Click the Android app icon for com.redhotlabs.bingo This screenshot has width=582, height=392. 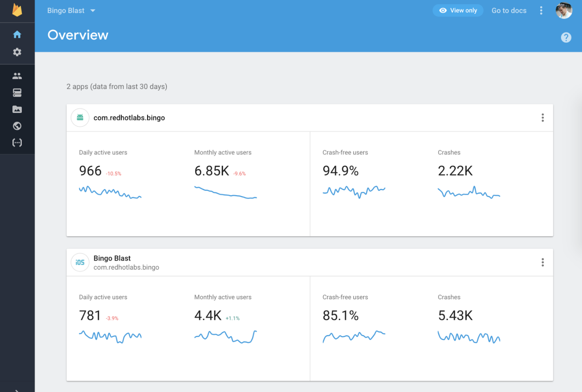coord(80,118)
